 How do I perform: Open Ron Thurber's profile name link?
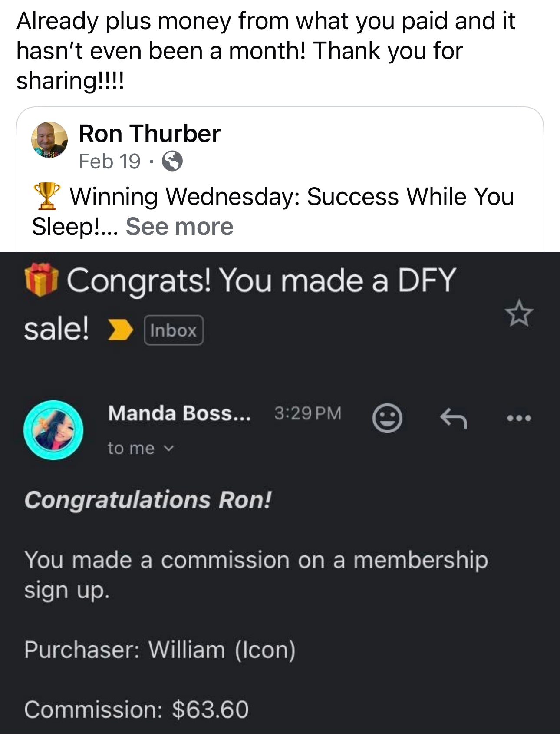click(150, 133)
